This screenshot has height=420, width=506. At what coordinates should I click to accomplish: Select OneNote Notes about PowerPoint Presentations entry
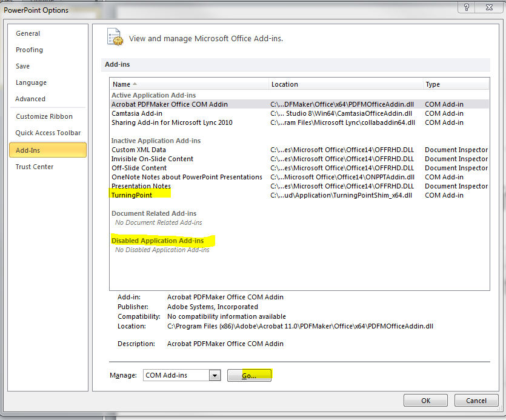pyautogui.click(x=187, y=177)
